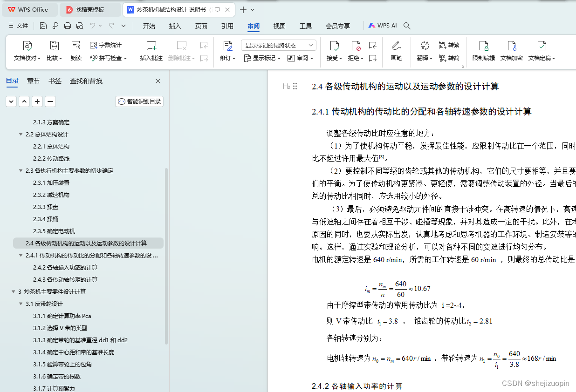Open 查找和替换 tab in navigation pane

pyautogui.click(x=86, y=81)
